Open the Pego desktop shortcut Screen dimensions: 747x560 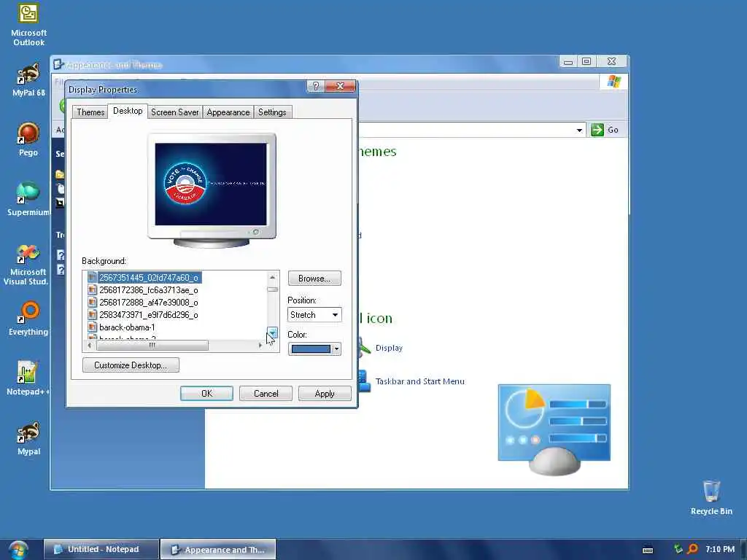[x=28, y=139]
